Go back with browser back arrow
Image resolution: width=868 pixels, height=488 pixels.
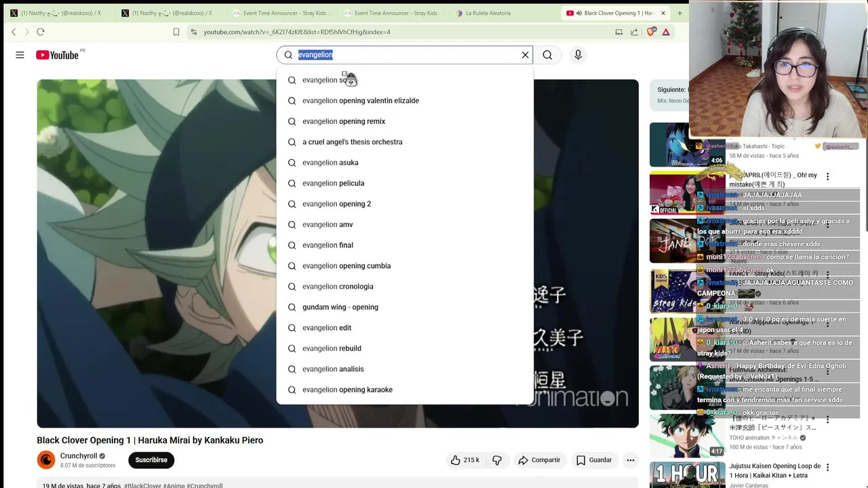click(14, 32)
